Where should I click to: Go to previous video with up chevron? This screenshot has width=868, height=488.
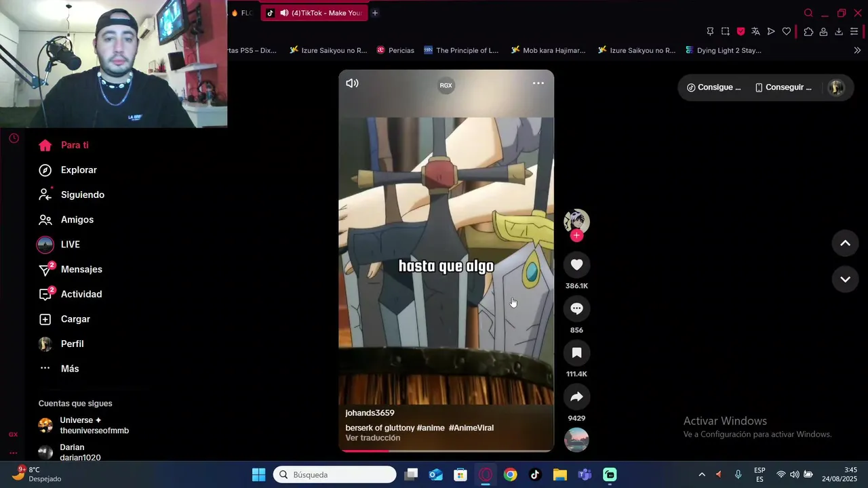pyautogui.click(x=845, y=243)
